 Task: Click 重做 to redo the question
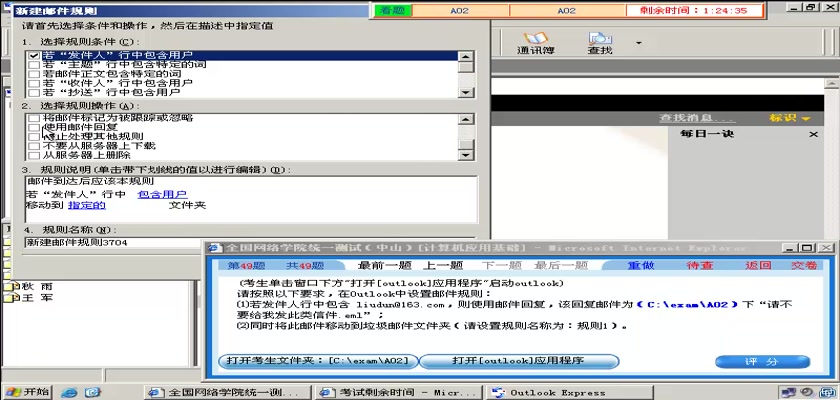click(641, 266)
